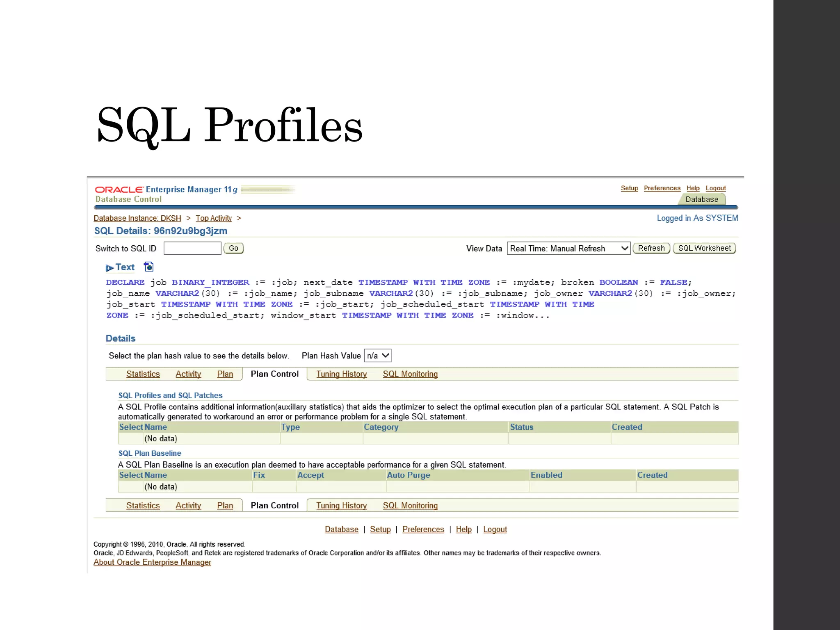Switch to upper Plan tab

tap(225, 374)
